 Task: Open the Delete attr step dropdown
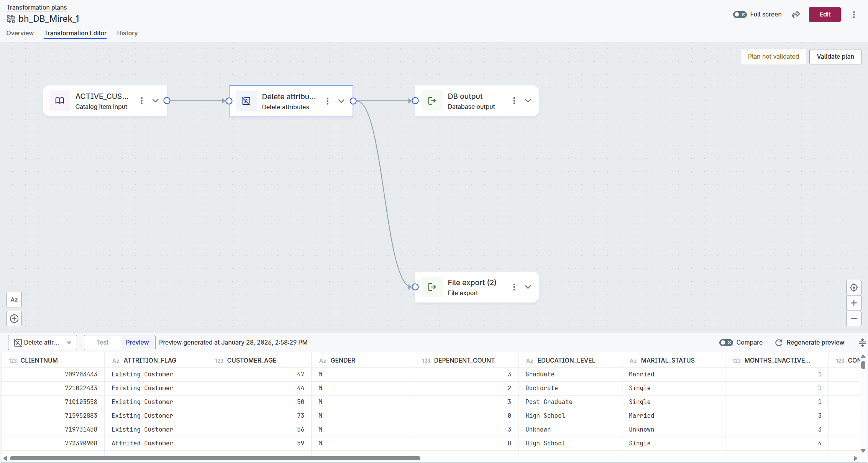(43, 343)
